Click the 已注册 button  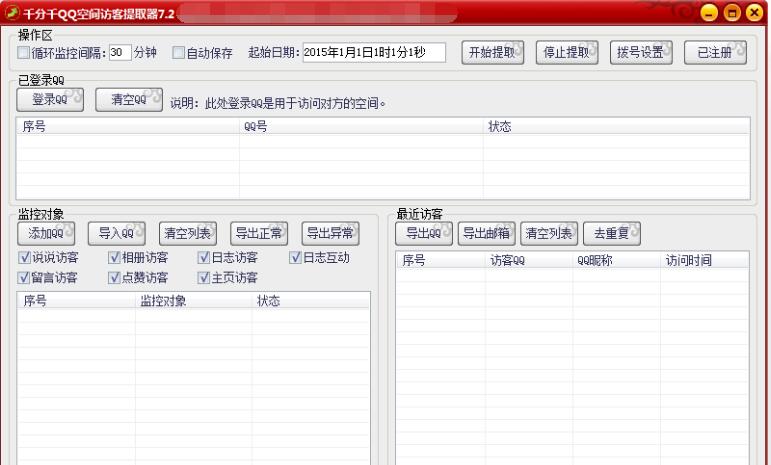pyautogui.click(x=715, y=52)
